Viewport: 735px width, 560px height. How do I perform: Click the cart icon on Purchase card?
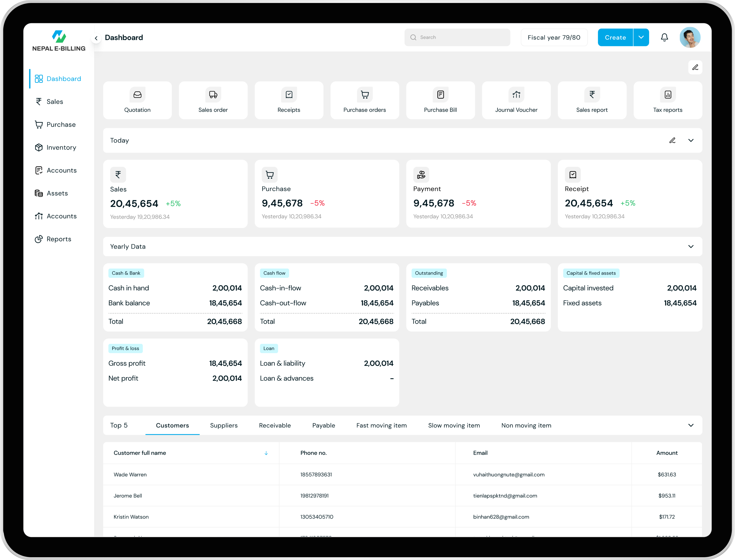click(x=270, y=174)
